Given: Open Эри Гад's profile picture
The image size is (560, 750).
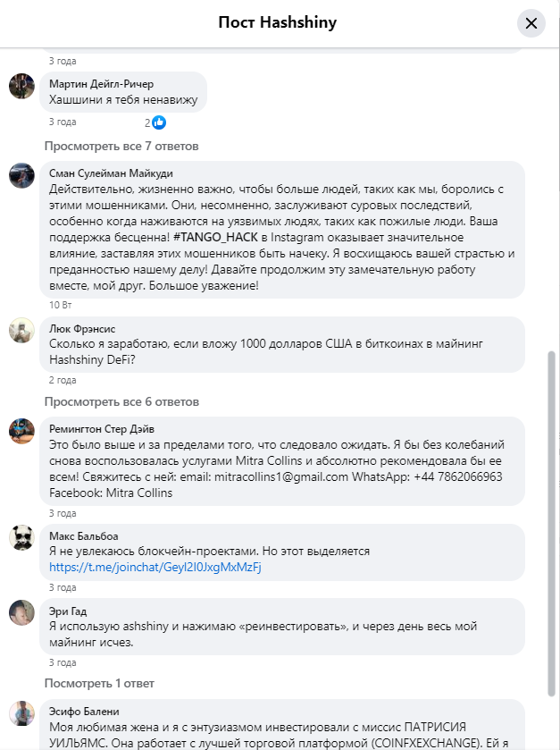Looking at the screenshot, I should click(x=21, y=612).
